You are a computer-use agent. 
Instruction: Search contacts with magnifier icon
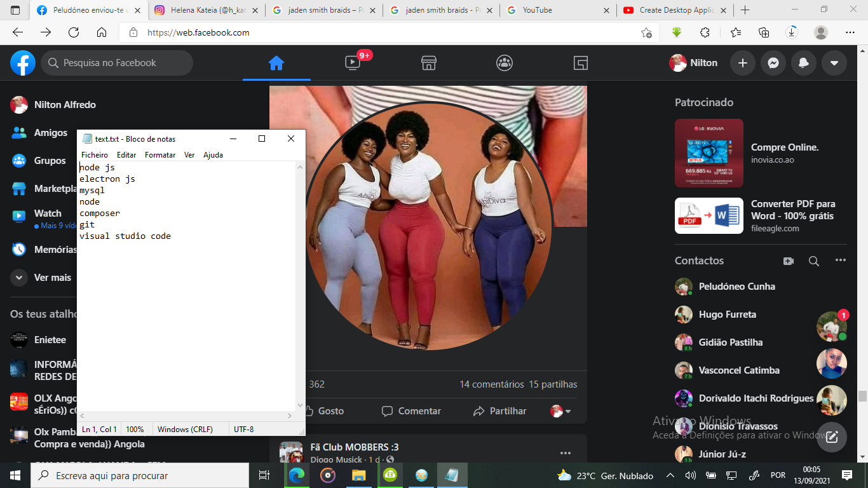(814, 261)
